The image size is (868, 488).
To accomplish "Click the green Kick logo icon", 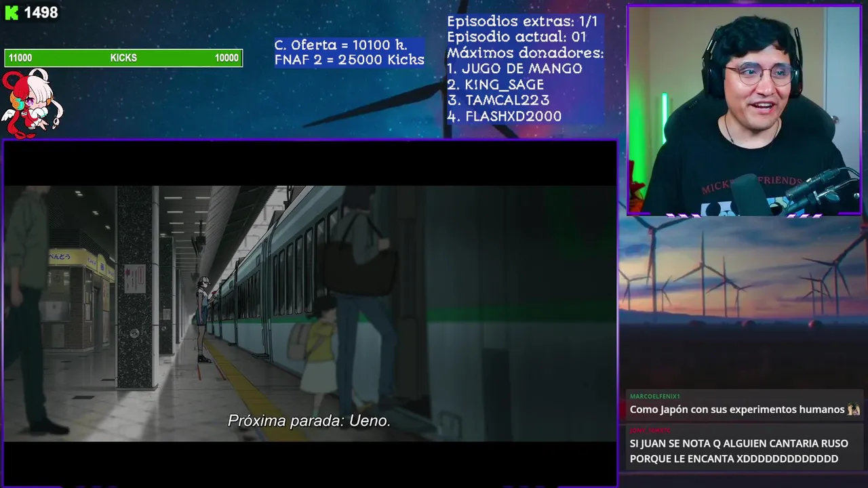I will coord(12,13).
